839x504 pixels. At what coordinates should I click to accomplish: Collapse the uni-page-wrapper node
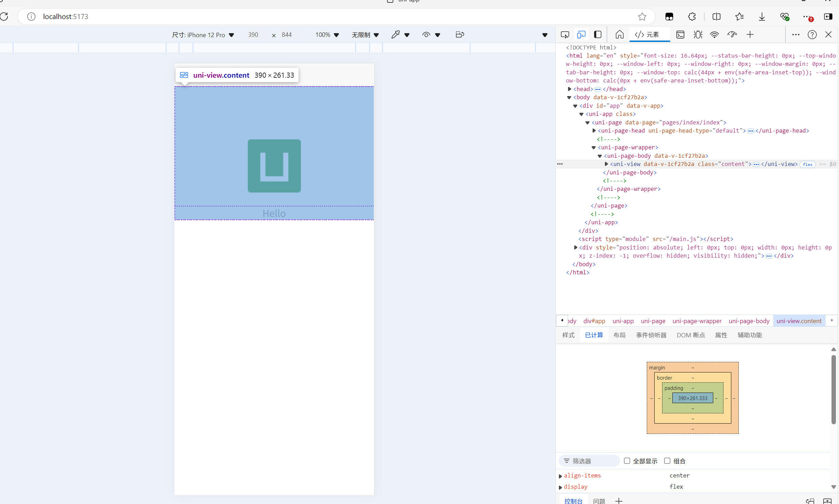point(594,148)
